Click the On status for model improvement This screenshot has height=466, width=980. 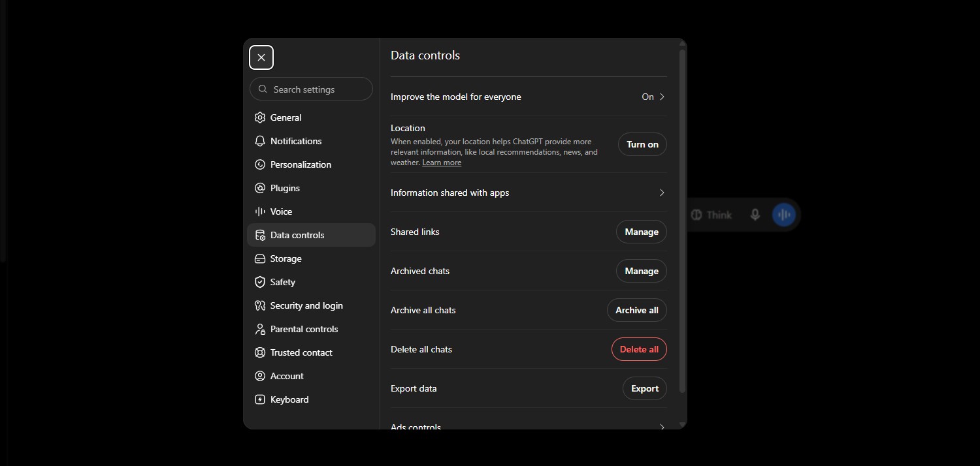(x=647, y=97)
